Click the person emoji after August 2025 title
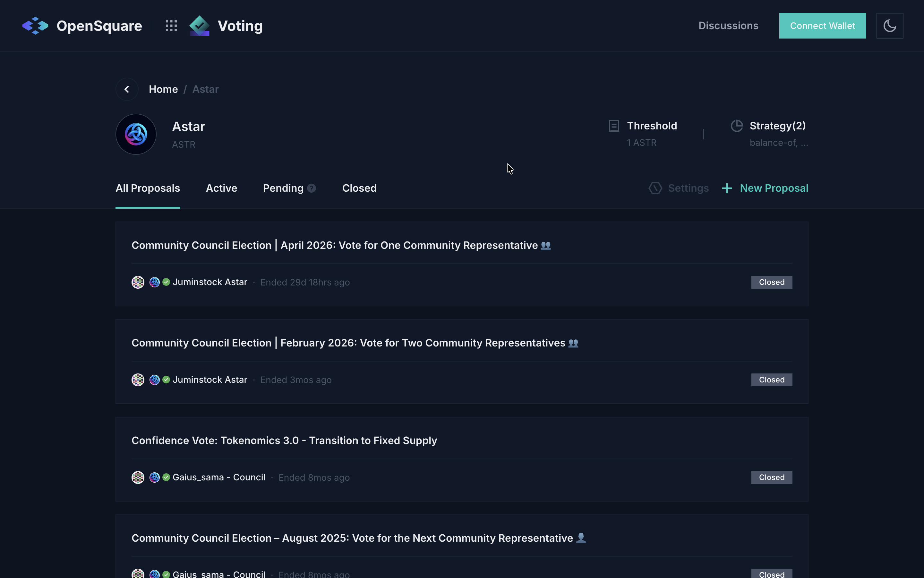The height and width of the screenshot is (578, 924). point(581,538)
